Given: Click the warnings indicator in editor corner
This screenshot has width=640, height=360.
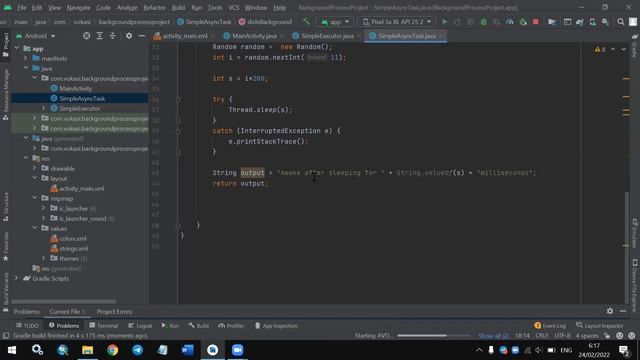Looking at the screenshot, I should 600,49.
